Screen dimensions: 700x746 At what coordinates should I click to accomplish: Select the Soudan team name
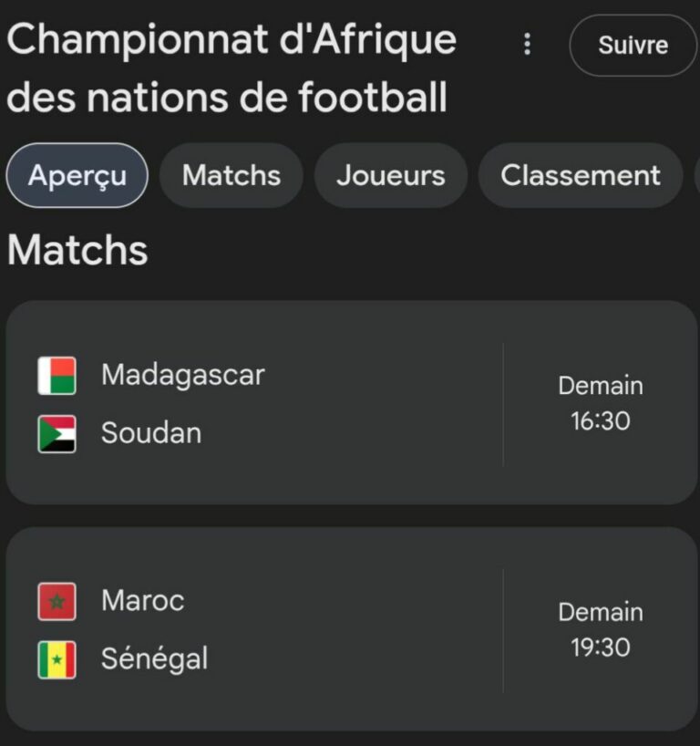click(151, 433)
